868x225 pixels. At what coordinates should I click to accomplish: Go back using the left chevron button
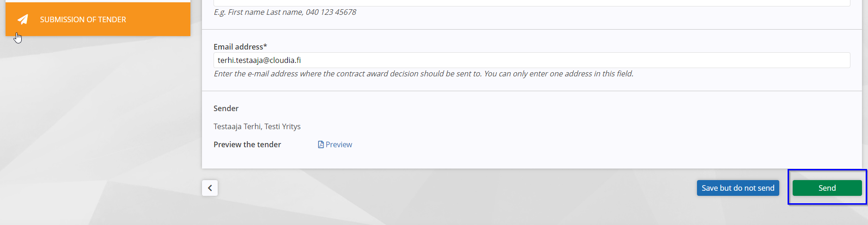coord(210,188)
